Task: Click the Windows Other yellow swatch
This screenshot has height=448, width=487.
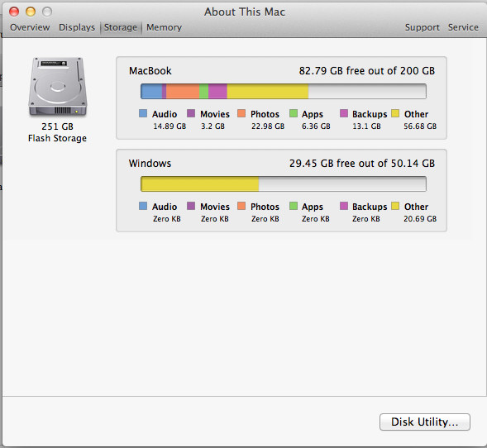Action: (395, 206)
